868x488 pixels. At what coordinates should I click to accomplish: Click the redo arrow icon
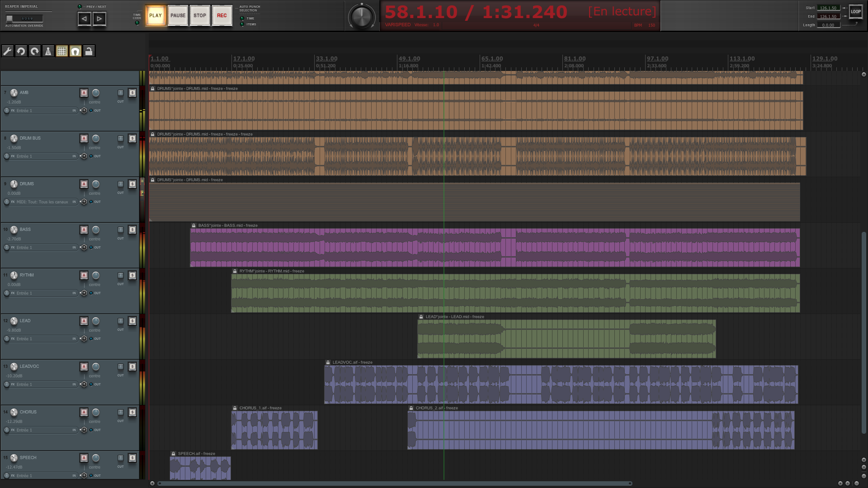point(35,51)
